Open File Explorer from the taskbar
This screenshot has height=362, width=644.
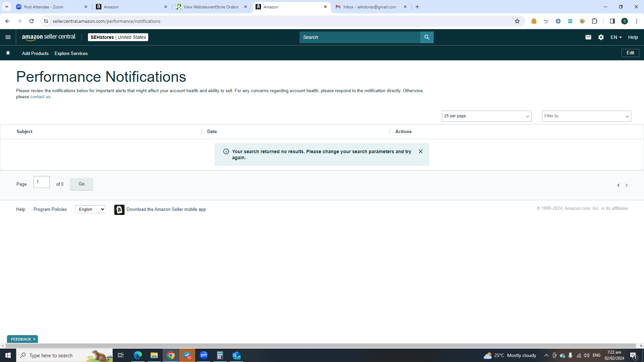(154, 355)
